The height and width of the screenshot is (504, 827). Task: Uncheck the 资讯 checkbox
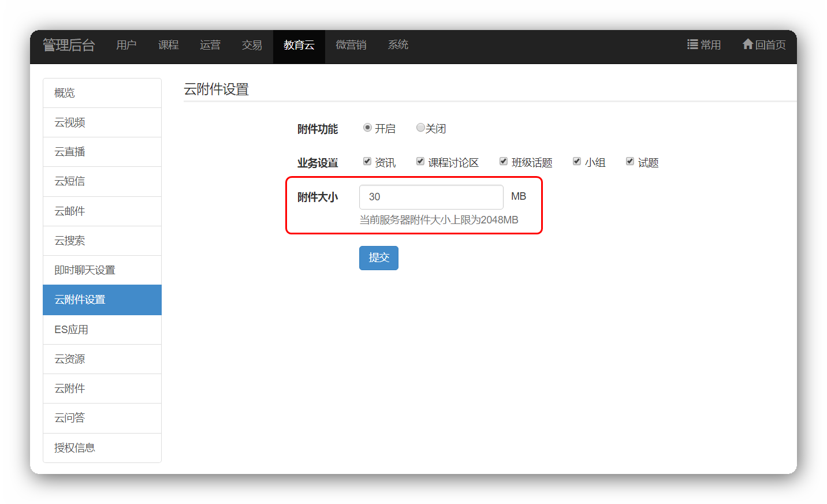367,162
